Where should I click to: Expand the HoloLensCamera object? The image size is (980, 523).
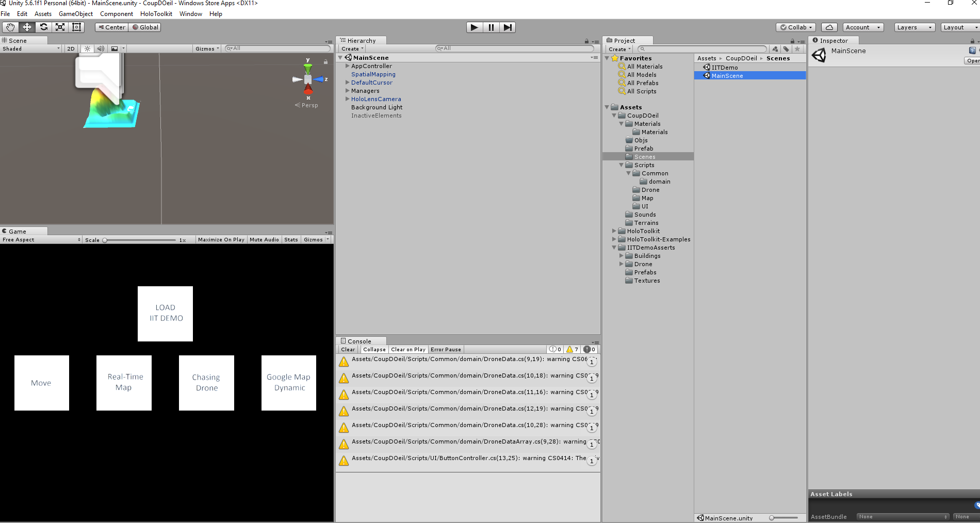[x=347, y=99]
